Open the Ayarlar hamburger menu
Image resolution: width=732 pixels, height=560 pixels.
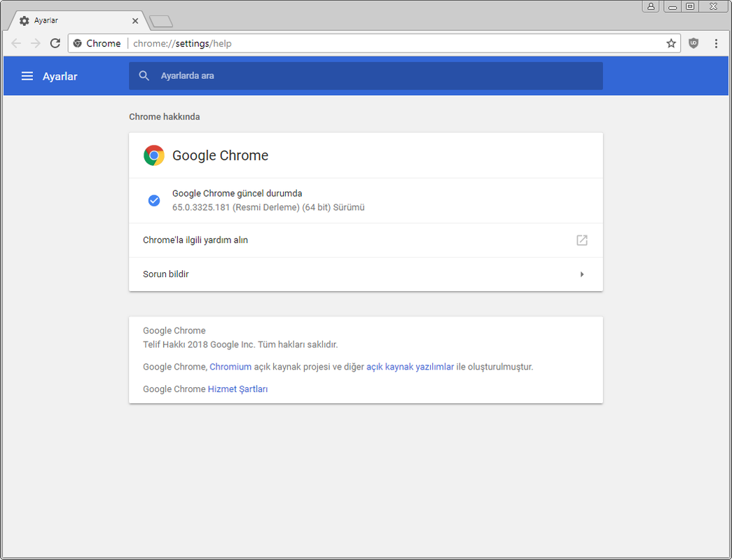coord(27,76)
